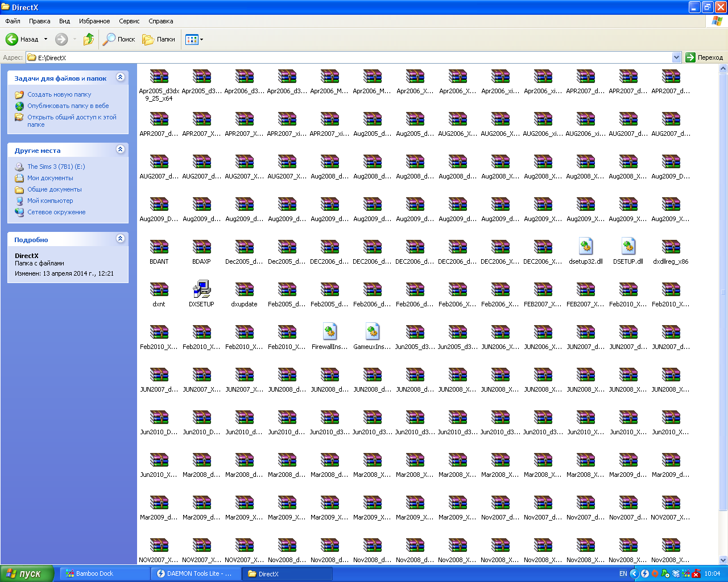Collapse the Задачи для файлов и папок panel

tap(120, 77)
